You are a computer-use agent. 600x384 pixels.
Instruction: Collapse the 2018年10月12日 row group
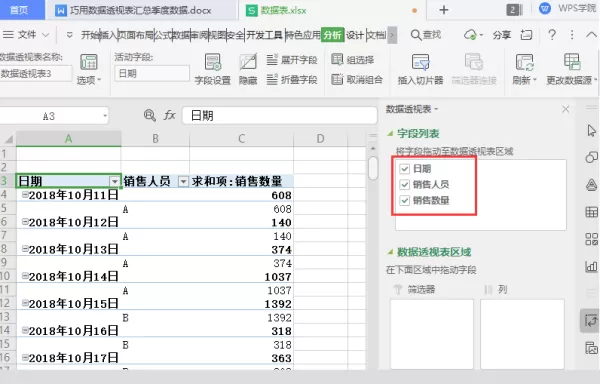pos(25,221)
